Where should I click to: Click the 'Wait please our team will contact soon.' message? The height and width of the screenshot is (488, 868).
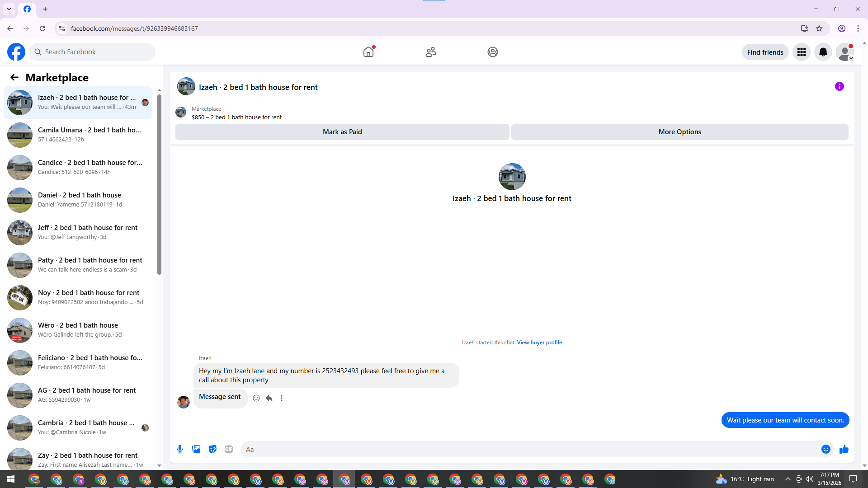[x=785, y=420]
